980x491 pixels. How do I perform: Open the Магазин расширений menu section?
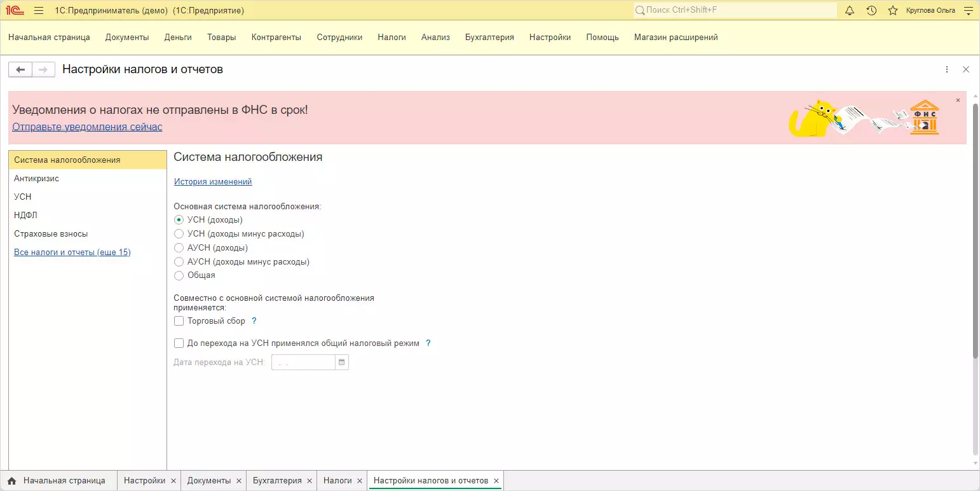pos(676,38)
